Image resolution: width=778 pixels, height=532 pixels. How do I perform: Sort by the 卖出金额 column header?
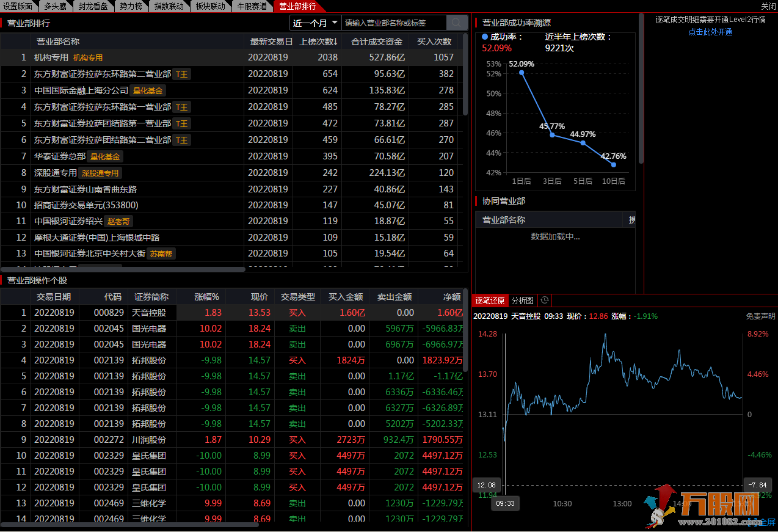coord(394,297)
